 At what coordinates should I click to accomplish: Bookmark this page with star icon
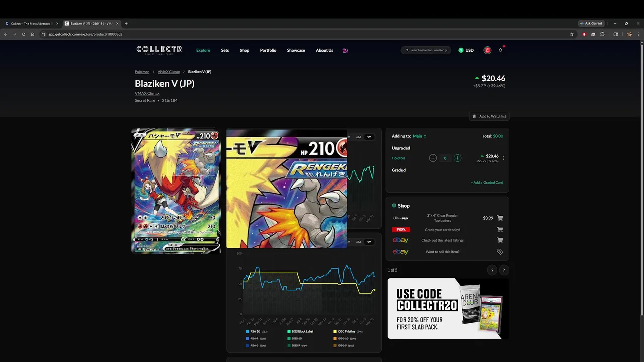(572, 34)
